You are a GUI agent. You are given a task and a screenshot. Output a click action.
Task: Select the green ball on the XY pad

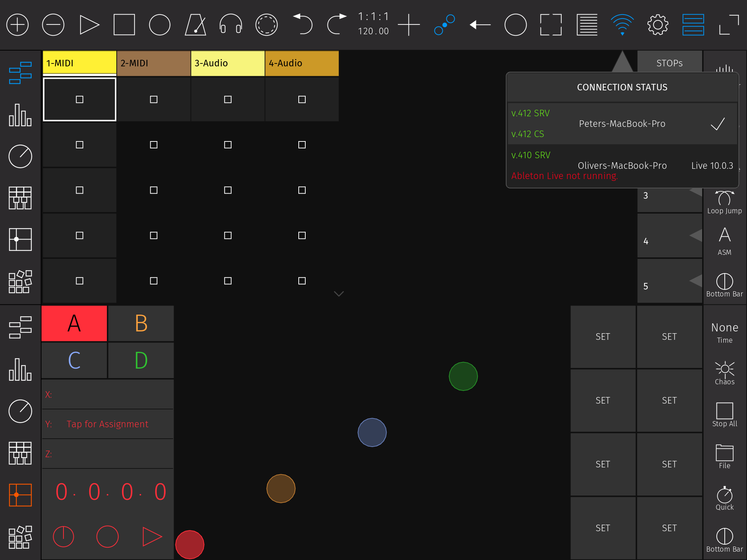click(463, 377)
